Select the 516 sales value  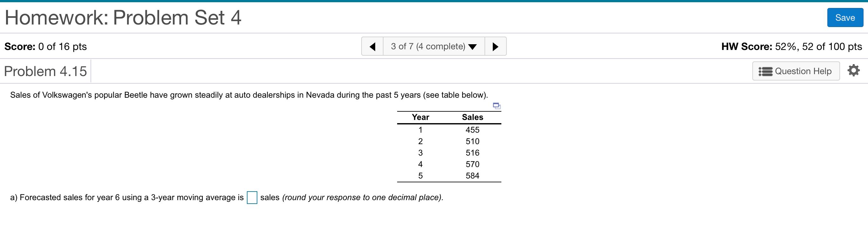[x=472, y=153]
